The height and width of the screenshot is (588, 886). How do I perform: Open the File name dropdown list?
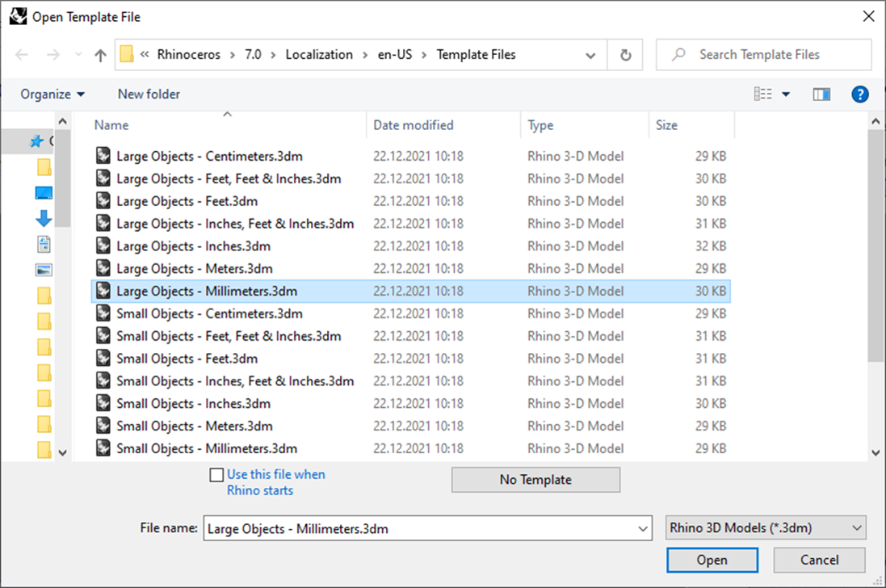pos(642,529)
